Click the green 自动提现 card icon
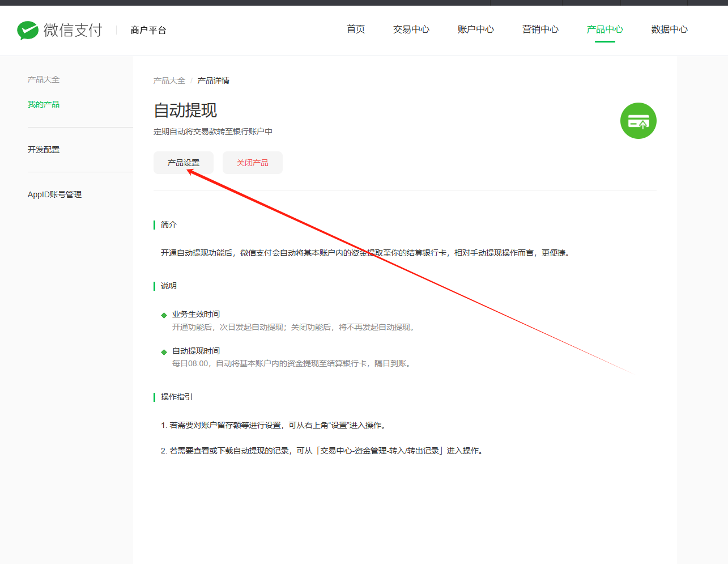The height and width of the screenshot is (564, 728). [638, 121]
